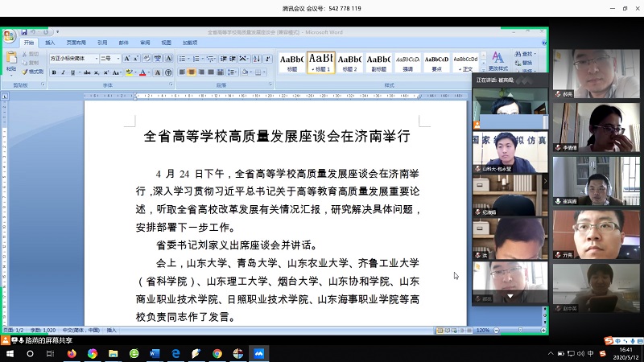Click the Word icon in the taskbar
Viewport: 644px width, 362px height.
155,353
